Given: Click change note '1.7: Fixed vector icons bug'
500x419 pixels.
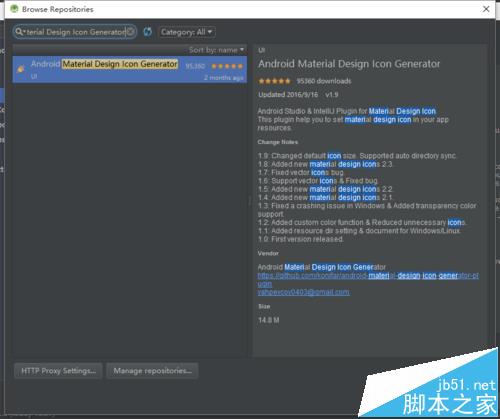Looking at the screenshot, I should 301,173.
